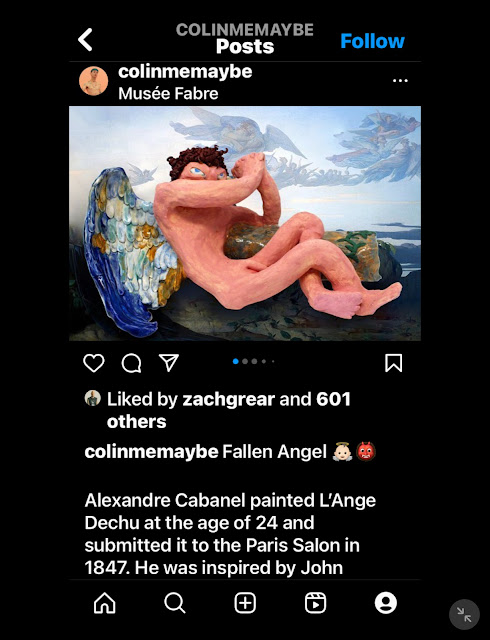Open the Profile tab icon
This screenshot has width=490, height=640.
385,603
